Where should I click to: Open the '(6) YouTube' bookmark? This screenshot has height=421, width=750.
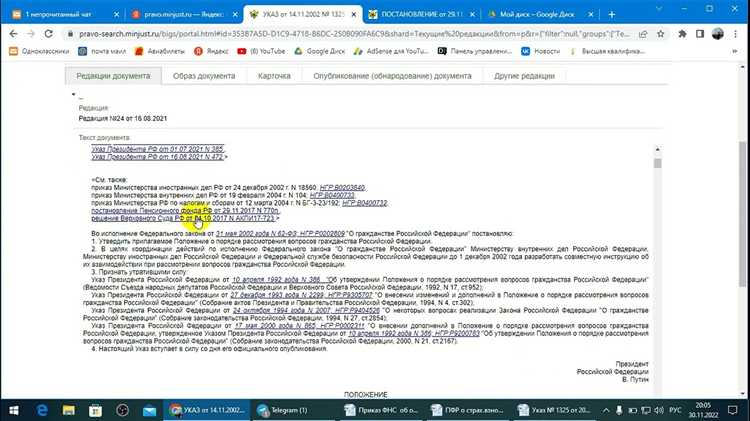pos(261,51)
